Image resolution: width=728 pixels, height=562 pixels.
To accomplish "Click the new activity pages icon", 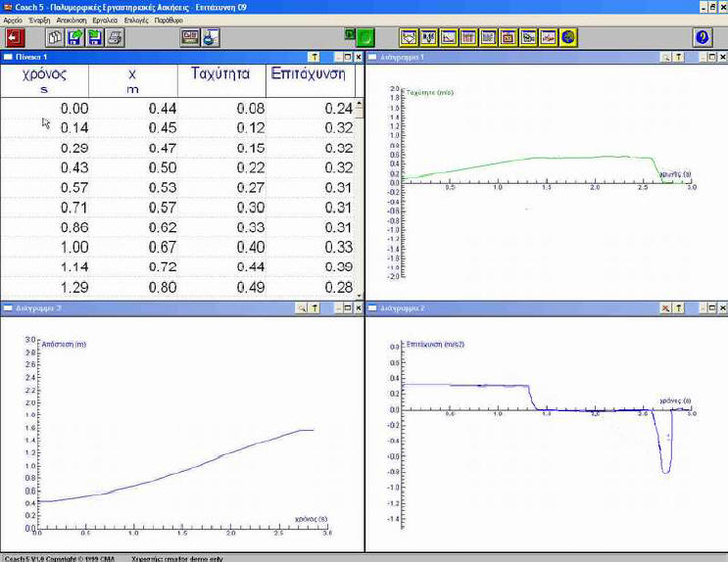I will (55, 37).
